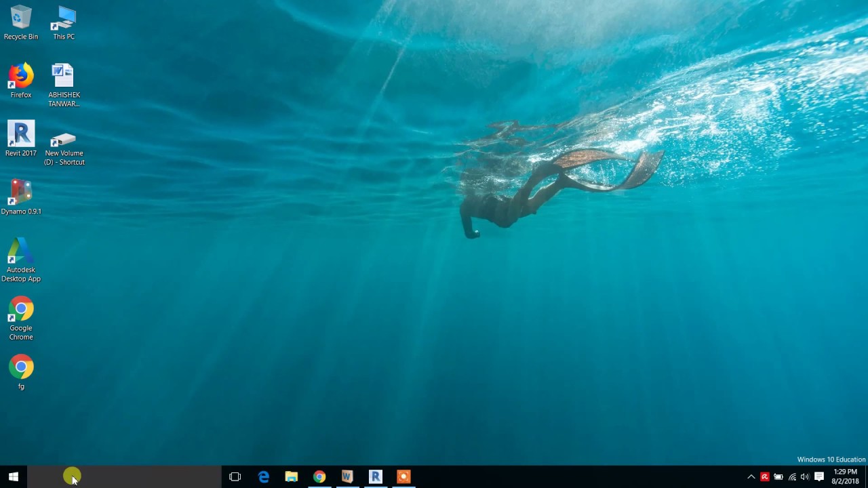The height and width of the screenshot is (488, 868).
Task: Open File Explorer from the taskbar
Action: [x=291, y=476]
